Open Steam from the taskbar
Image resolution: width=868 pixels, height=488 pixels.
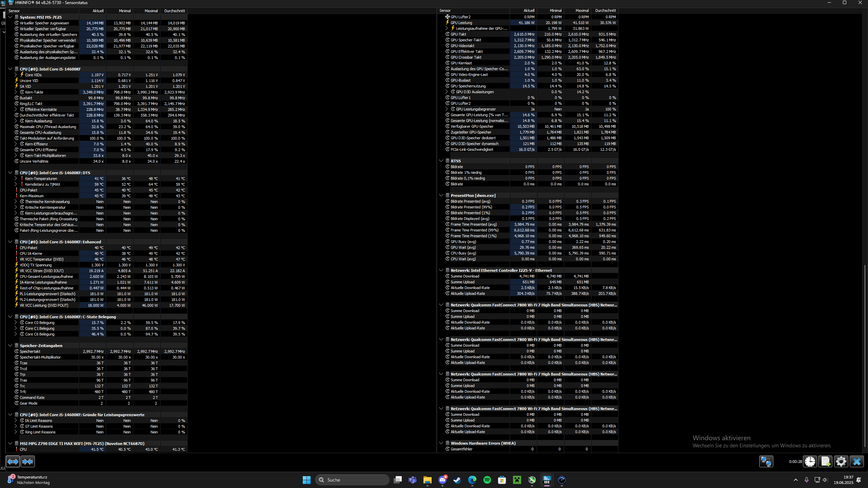[457, 480]
